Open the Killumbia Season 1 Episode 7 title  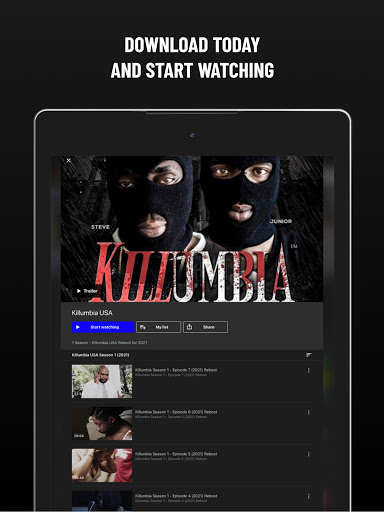(176, 370)
